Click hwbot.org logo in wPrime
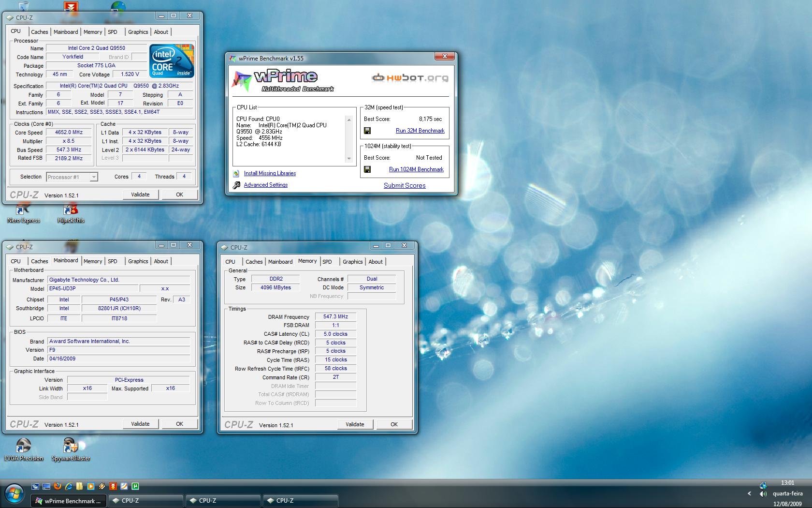This screenshot has height=508, width=812. 410,78
